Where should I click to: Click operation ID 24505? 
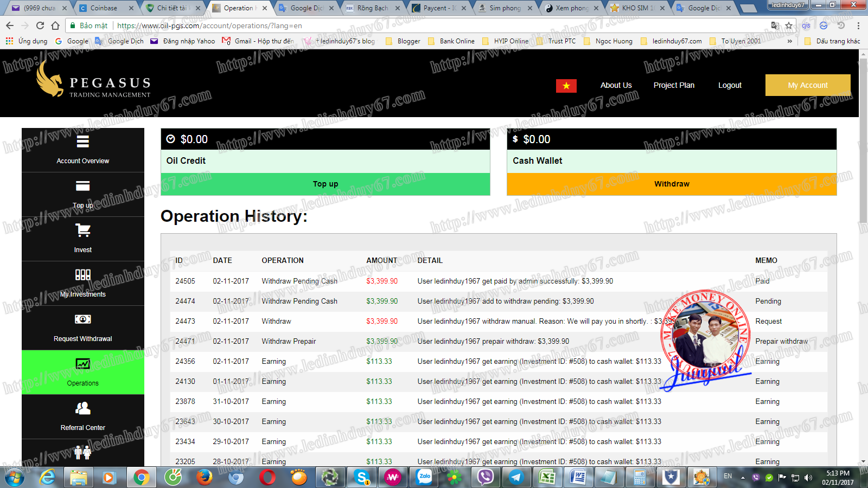[x=185, y=281]
